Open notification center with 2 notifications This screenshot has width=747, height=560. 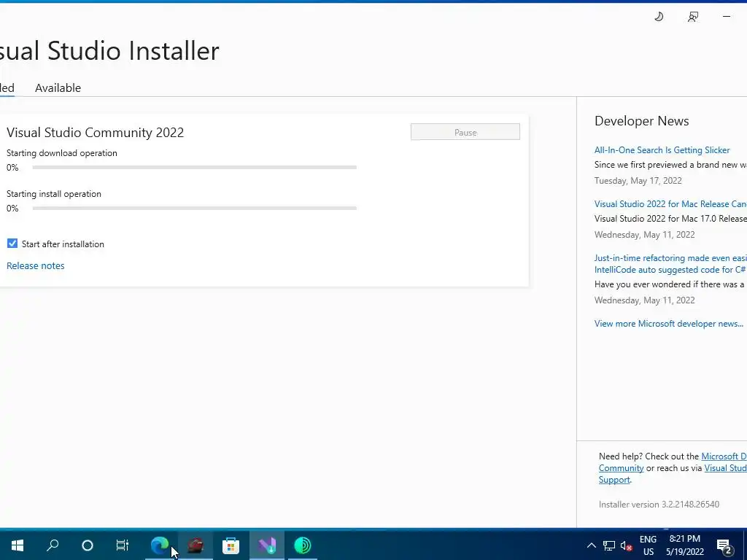tap(724, 545)
